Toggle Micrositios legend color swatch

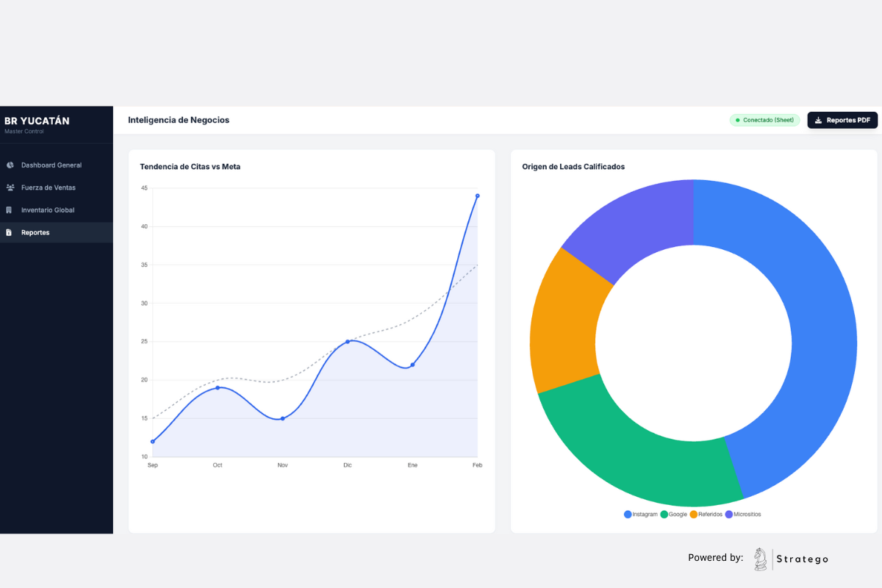click(x=729, y=514)
